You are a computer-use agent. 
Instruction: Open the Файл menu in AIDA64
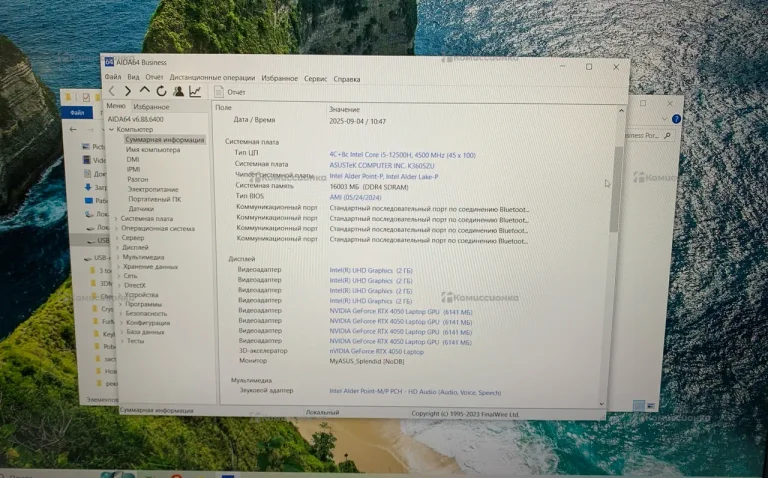tap(113, 77)
